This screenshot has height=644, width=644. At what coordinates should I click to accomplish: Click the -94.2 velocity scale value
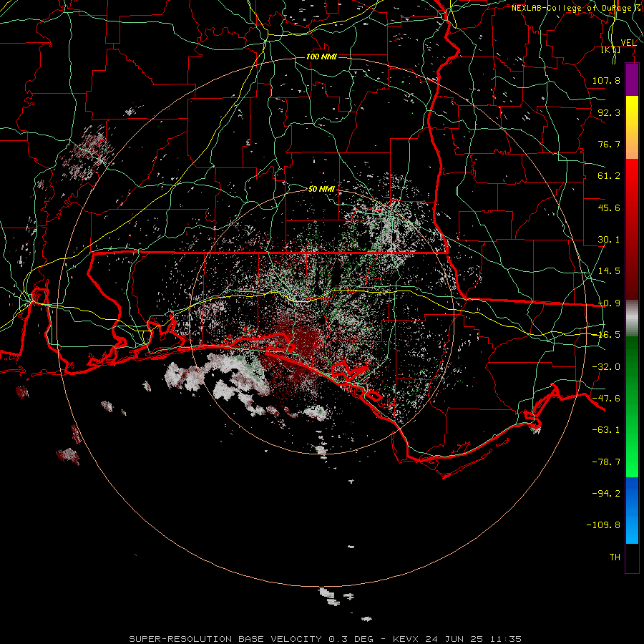(606, 494)
